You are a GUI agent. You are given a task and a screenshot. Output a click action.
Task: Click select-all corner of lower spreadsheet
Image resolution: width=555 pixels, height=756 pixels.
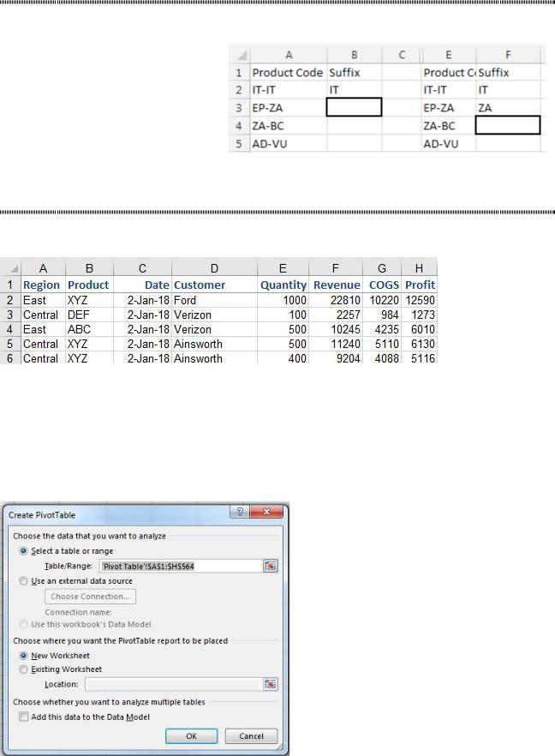(x=10, y=268)
